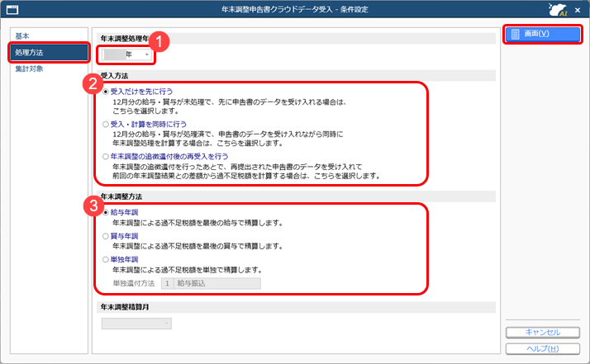Close the 条件設定 dialog window

click(578, 10)
